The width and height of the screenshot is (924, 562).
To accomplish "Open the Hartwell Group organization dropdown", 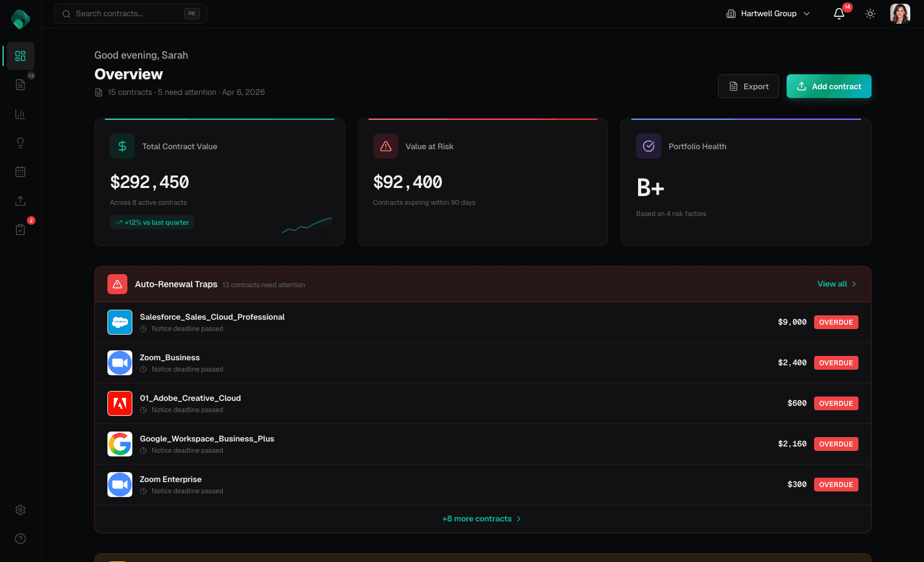I will click(x=767, y=13).
